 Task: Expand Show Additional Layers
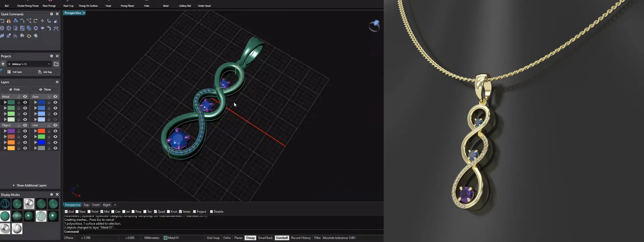coord(30,185)
